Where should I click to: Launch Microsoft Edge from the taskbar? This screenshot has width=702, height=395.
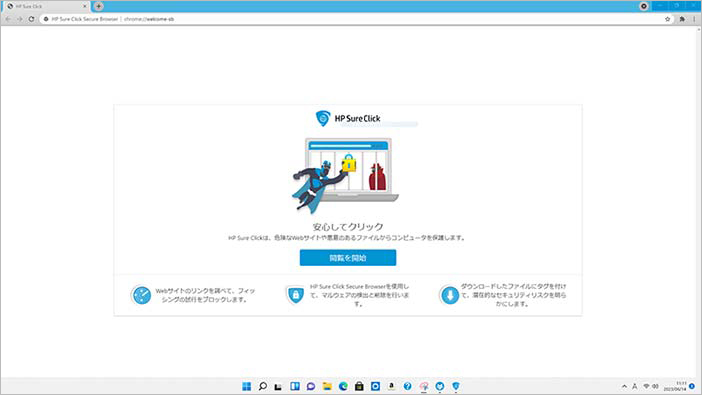coord(343,386)
